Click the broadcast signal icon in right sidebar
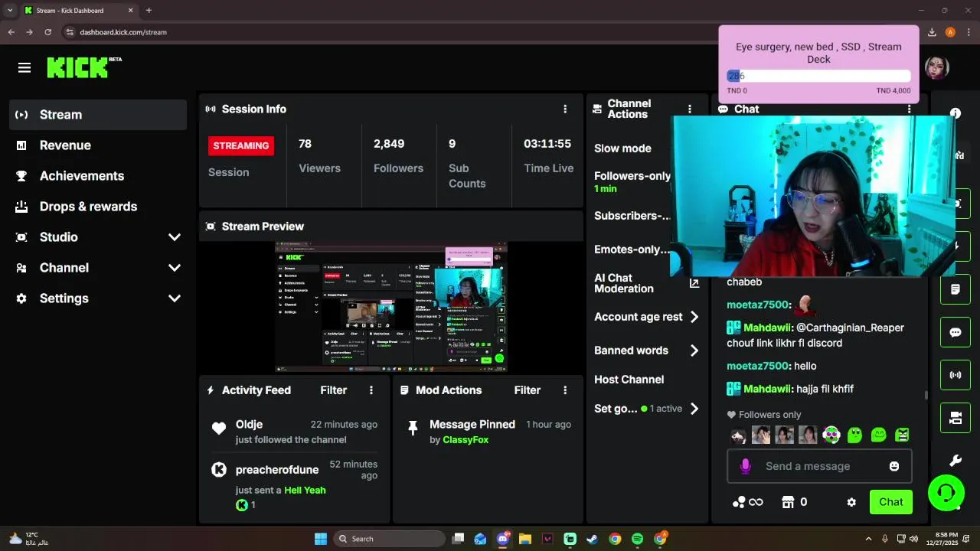 click(955, 375)
